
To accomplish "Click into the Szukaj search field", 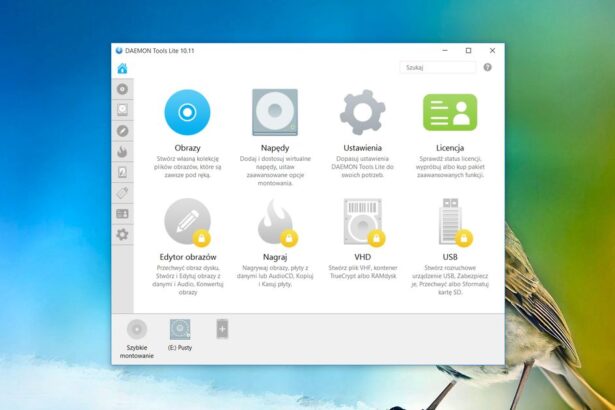I will point(438,67).
